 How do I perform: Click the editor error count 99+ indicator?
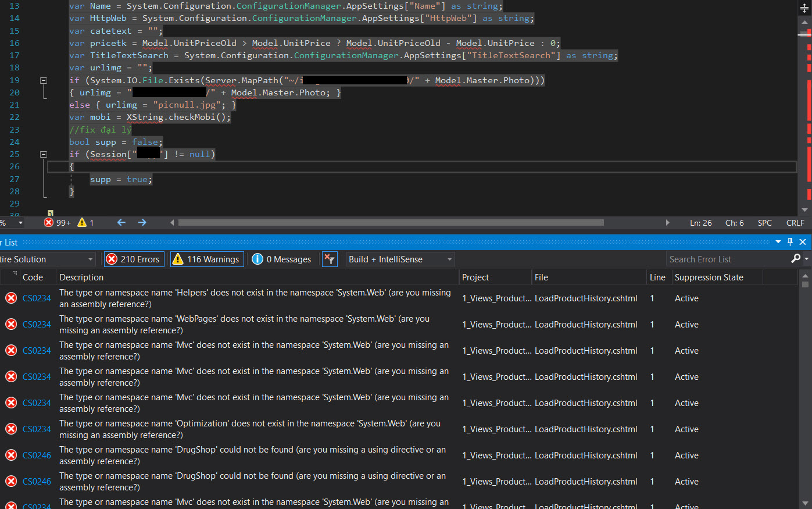coord(57,223)
